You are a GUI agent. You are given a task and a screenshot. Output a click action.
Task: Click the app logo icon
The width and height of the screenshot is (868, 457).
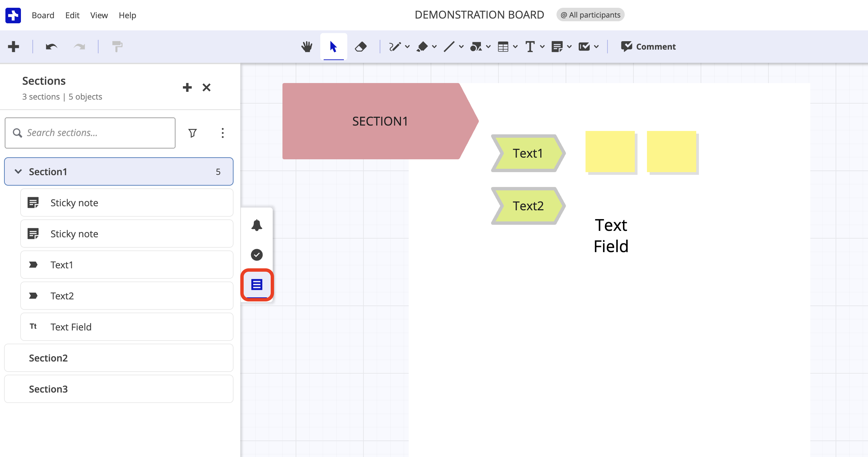[x=13, y=15]
